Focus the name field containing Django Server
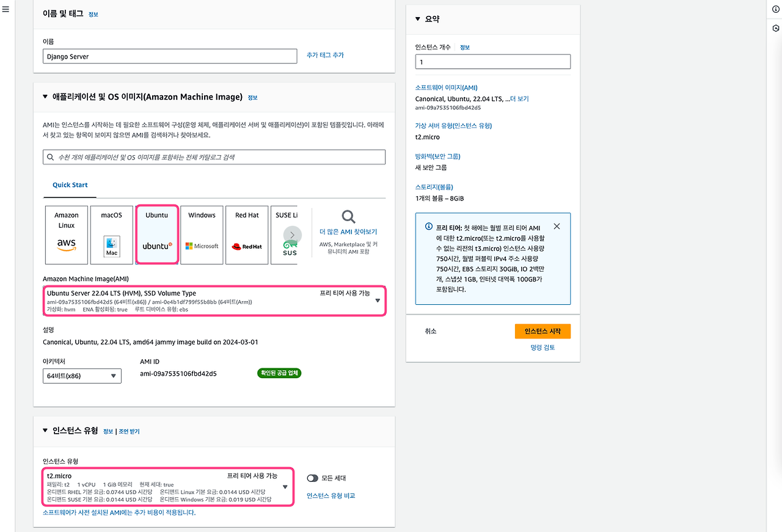This screenshot has height=532, width=782. pyautogui.click(x=170, y=56)
